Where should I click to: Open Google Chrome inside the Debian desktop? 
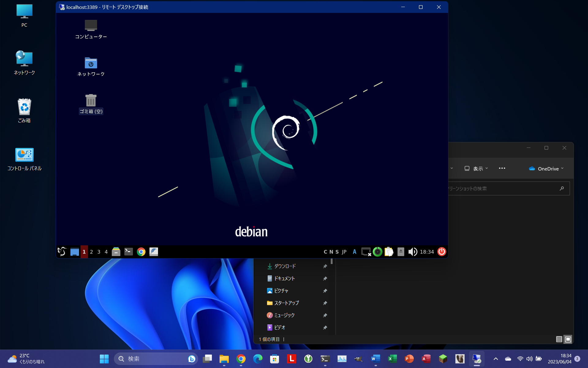point(141,251)
